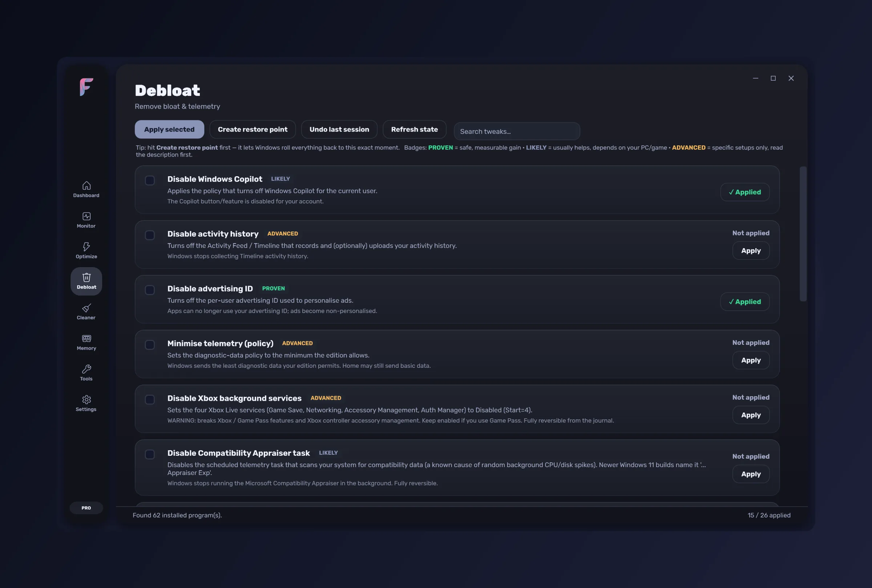Viewport: 872px width, 588px height.
Task: Click LIKELY badge beside Compatibility Appraiser task
Action: coord(328,452)
